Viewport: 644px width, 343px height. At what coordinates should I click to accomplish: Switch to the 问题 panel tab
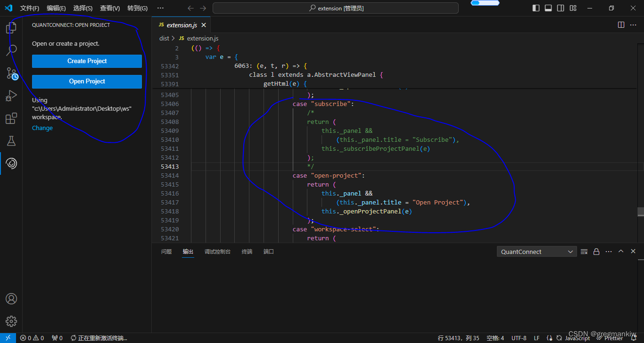point(166,252)
